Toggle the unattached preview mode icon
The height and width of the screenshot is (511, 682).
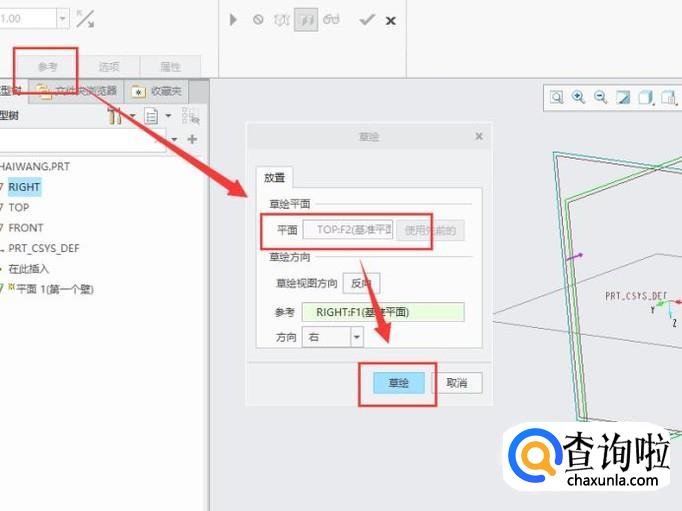click(281, 20)
